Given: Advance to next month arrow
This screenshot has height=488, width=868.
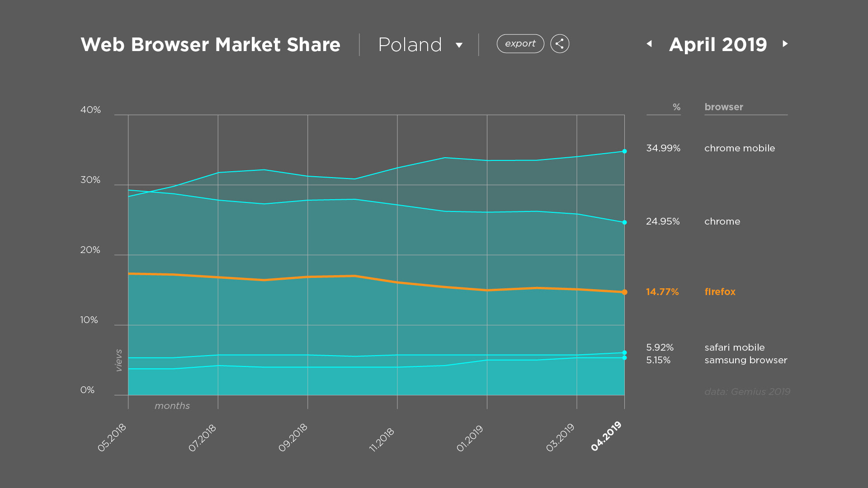Looking at the screenshot, I should pyautogui.click(x=785, y=44).
